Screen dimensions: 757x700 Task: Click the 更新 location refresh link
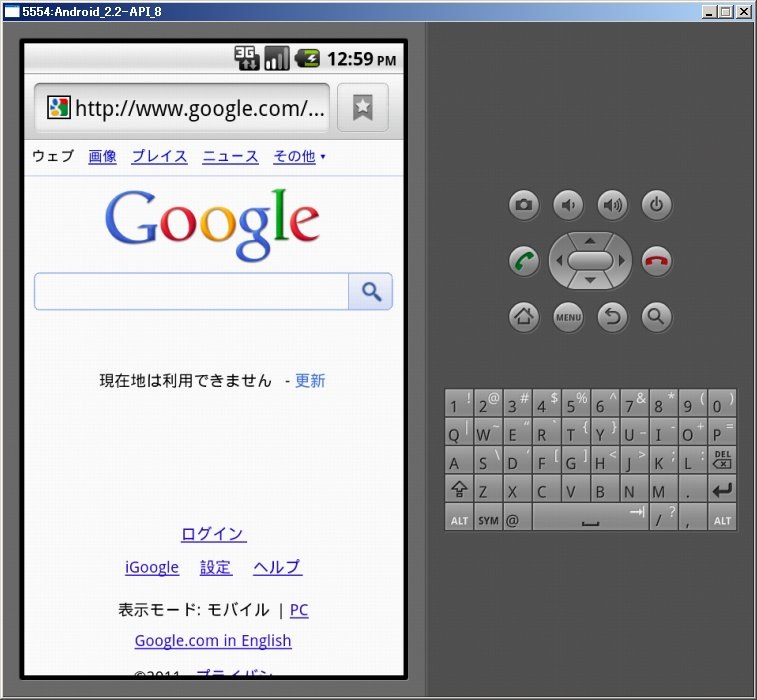pyautogui.click(x=310, y=380)
